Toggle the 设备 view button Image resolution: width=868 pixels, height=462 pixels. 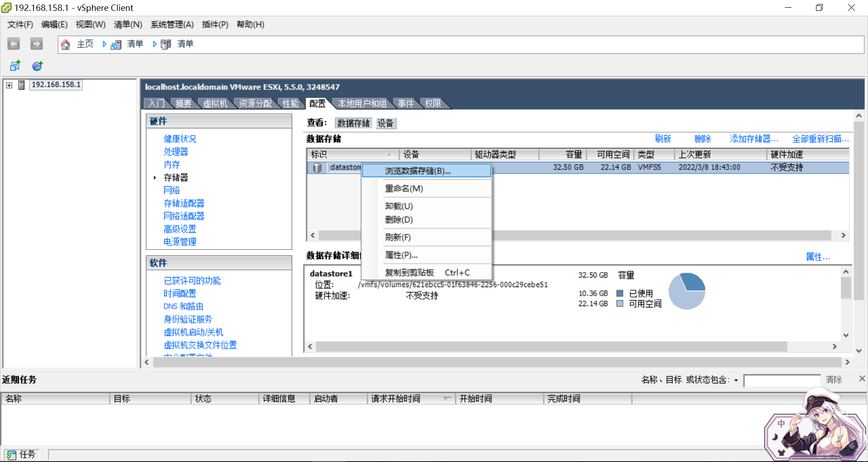[x=386, y=123]
